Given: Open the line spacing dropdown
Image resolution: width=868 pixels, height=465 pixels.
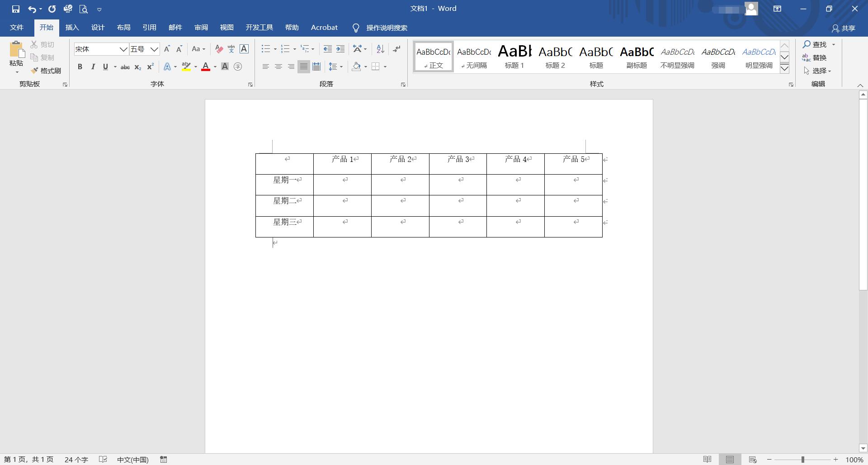Looking at the screenshot, I should click(x=335, y=67).
